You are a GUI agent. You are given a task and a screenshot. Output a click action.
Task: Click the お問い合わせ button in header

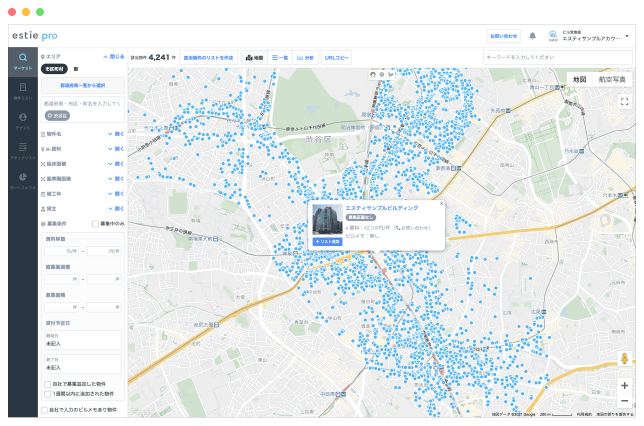tap(503, 35)
